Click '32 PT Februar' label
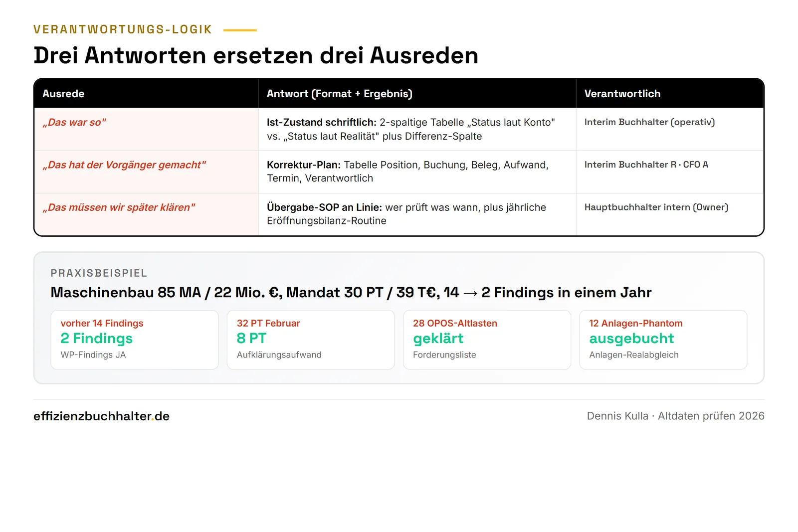Screen dimensions: 798x532 point(268,323)
